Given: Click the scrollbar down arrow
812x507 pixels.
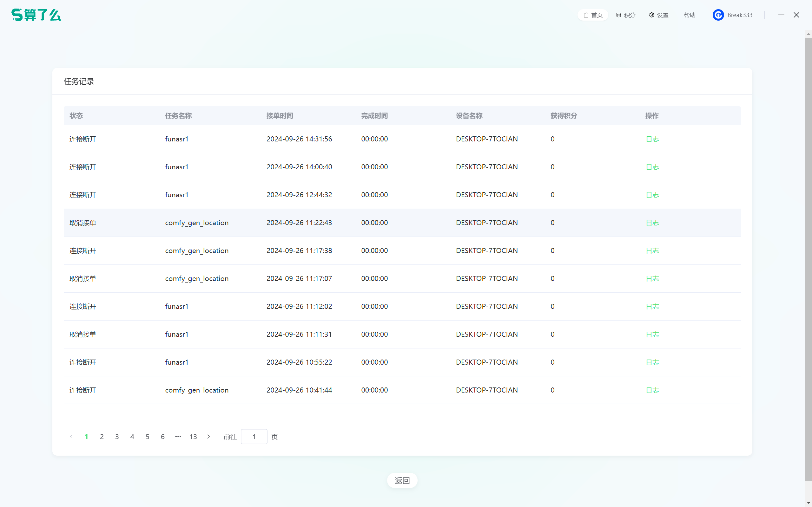Looking at the screenshot, I should coord(808,503).
